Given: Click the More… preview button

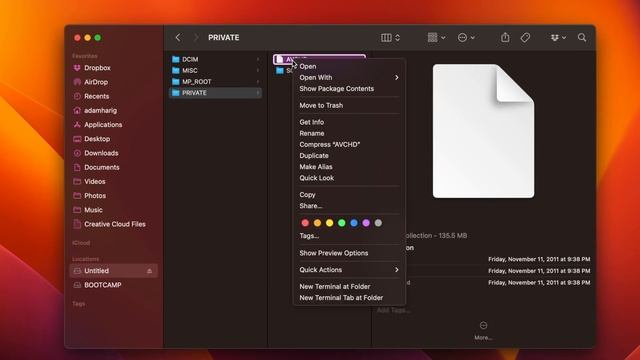Looking at the screenshot, I should pos(483,331).
